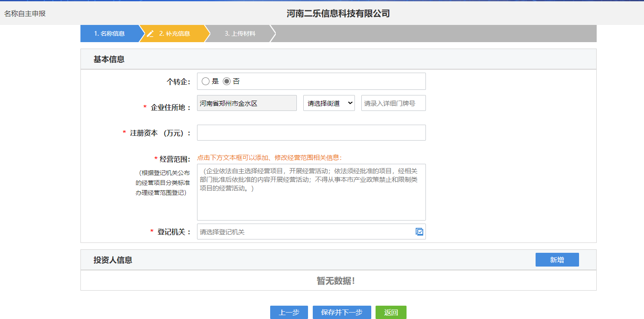The image size is (644, 319).
Task: Open the 经营范围 text area
Action: (311, 192)
